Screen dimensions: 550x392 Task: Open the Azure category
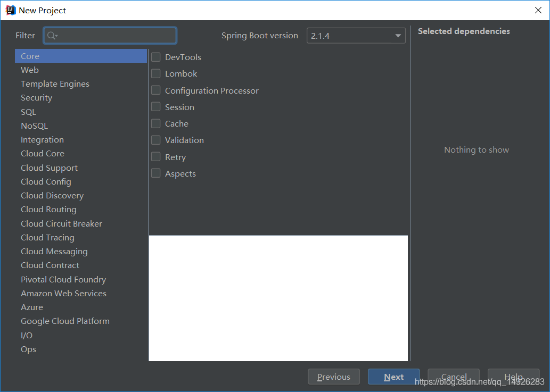click(x=81, y=307)
